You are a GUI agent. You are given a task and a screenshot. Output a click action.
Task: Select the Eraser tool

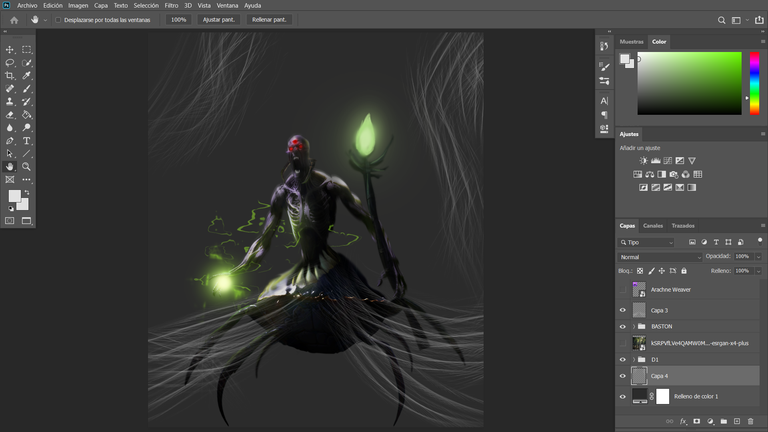coord(10,115)
